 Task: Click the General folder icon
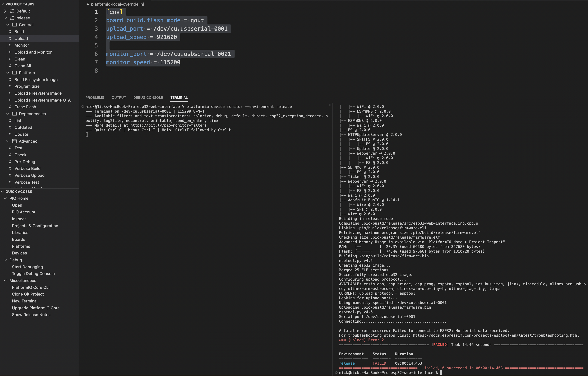(x=14, y=25)
